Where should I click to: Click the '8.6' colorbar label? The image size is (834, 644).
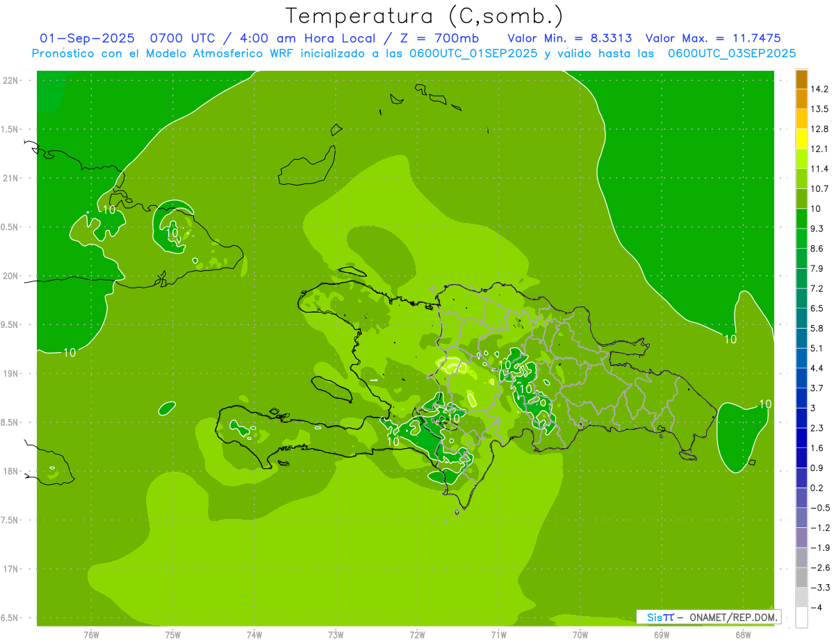[x=817, y=249]
